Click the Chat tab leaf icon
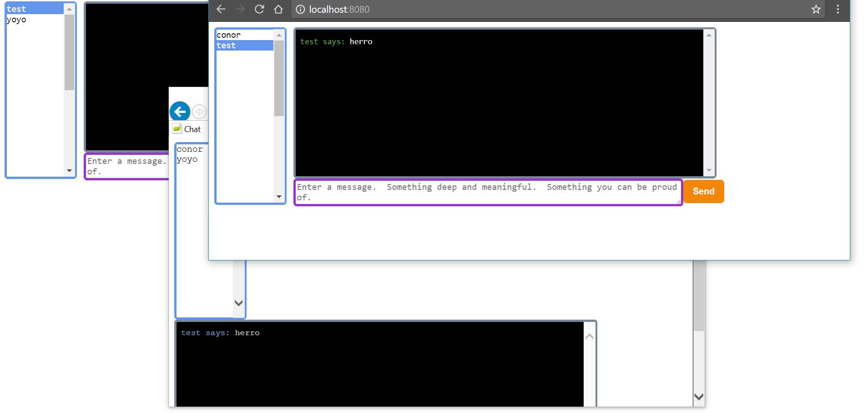The image size is (868, 413). click(177, 129)
